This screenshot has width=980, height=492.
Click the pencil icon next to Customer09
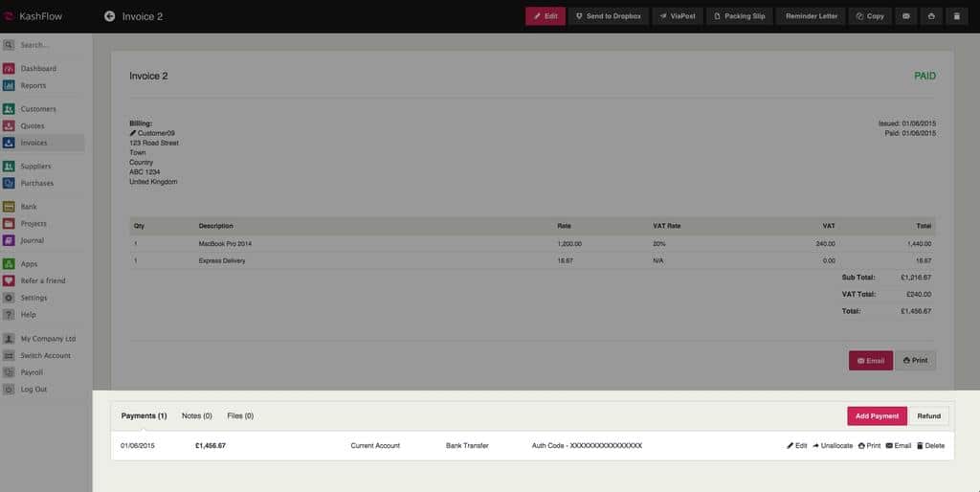click(133, 133)
